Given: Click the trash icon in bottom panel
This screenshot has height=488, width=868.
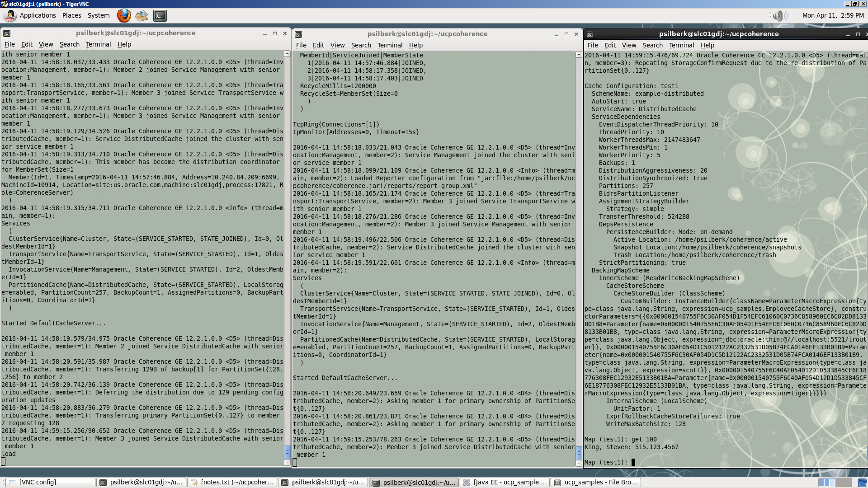Looking at the screenshot, I should [x=862, y=483].
